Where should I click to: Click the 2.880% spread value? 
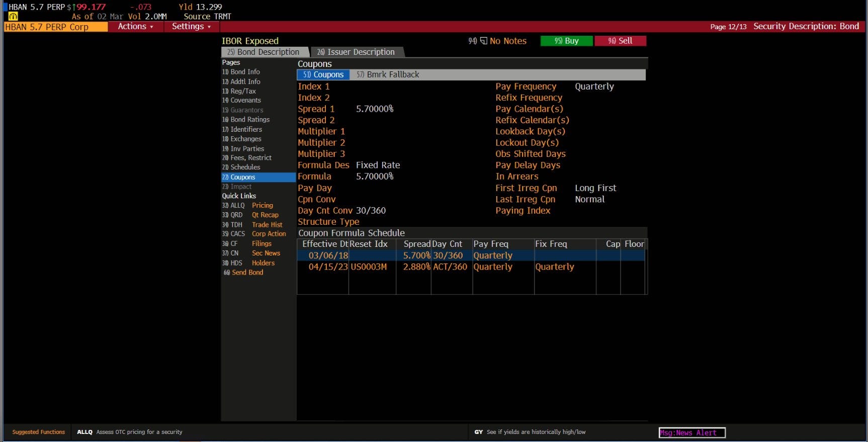[416, 267]
